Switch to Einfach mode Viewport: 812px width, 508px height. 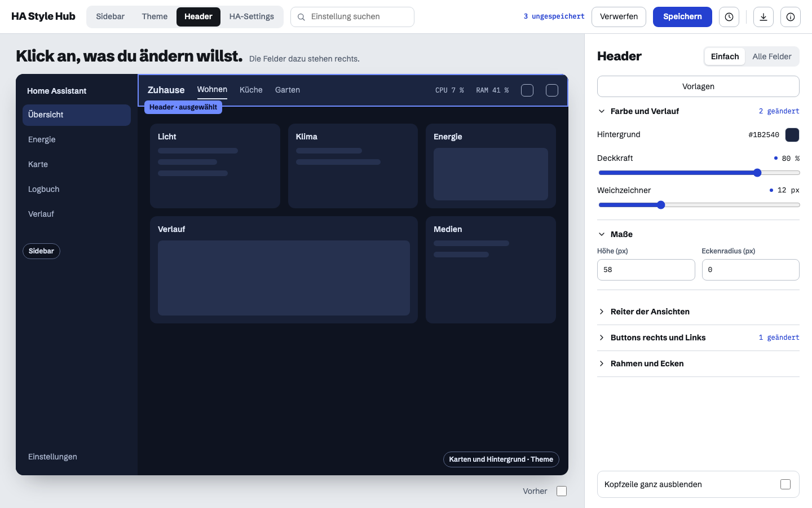(725, 56)
